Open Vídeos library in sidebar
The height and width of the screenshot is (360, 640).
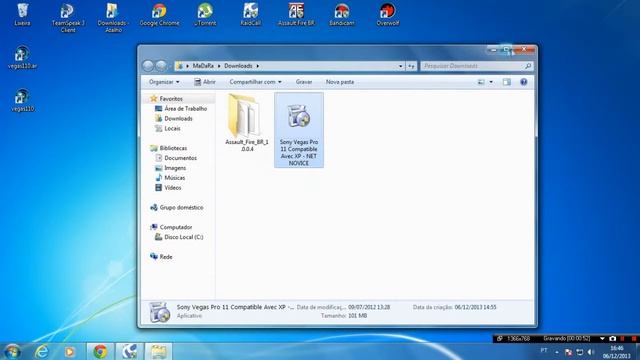172,188
